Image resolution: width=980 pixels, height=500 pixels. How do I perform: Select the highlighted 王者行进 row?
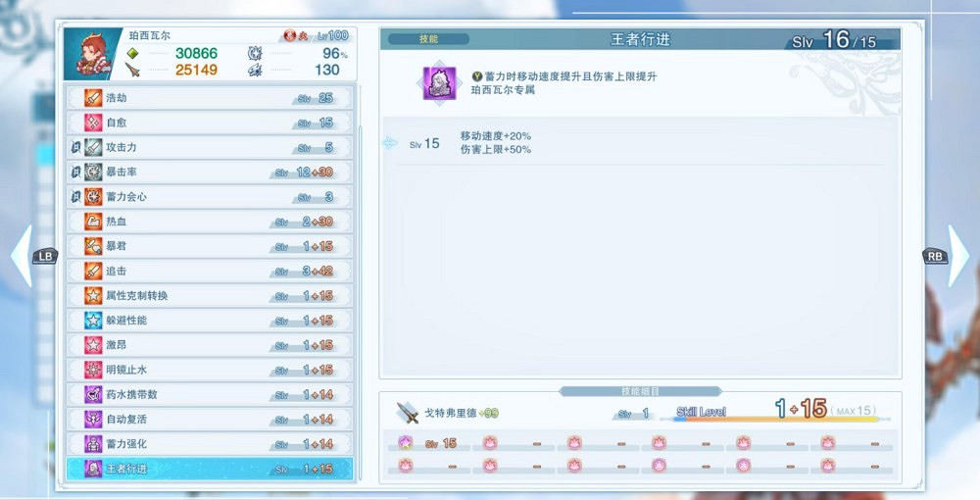point(210,469)
